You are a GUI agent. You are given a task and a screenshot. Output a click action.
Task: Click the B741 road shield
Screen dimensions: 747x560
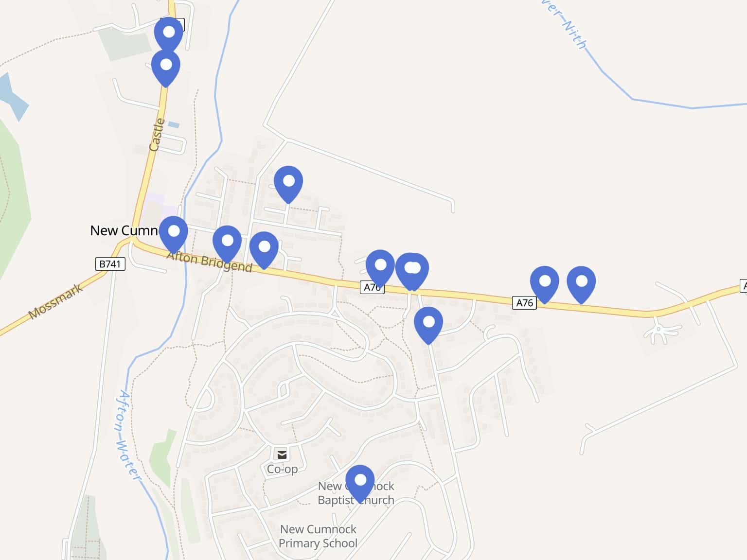point(110,264)
